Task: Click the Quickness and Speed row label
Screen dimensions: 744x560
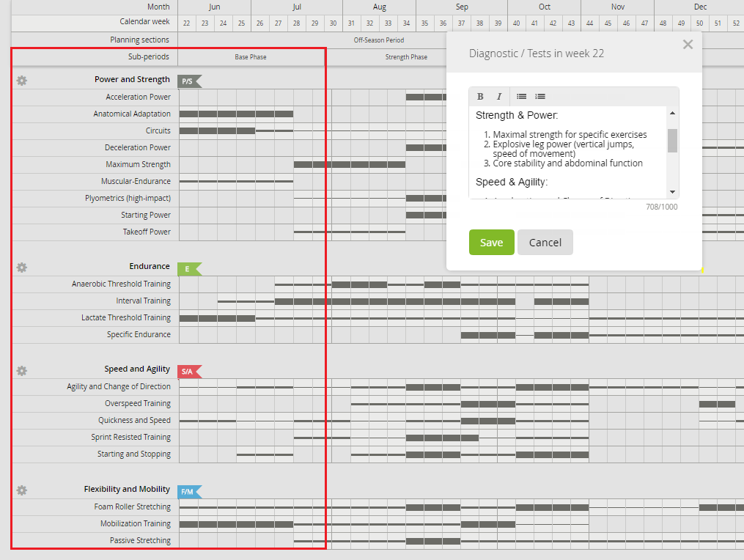Action: click(x=134, y=420)
